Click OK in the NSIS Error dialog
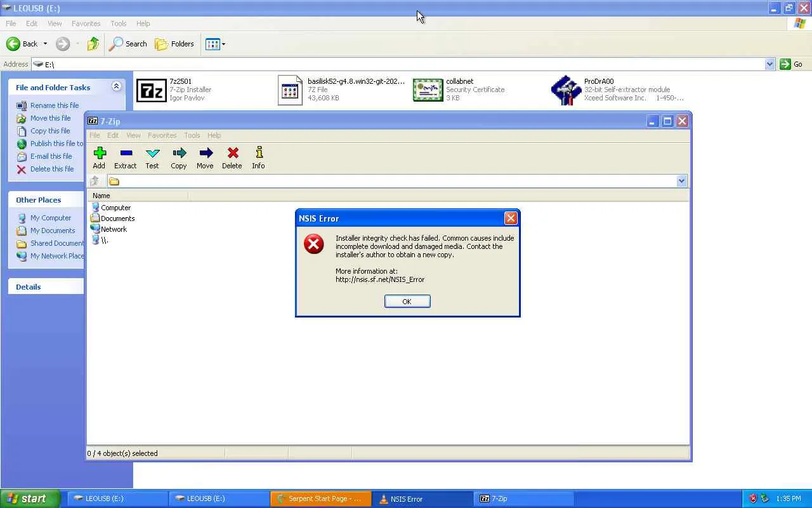Viewport: 812px width, 508px height. click(407, 302)
